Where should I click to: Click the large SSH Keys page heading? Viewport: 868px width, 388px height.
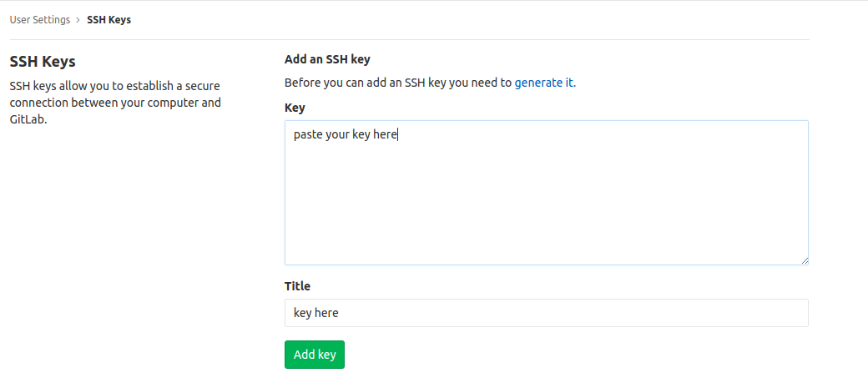tap(43, 62)
